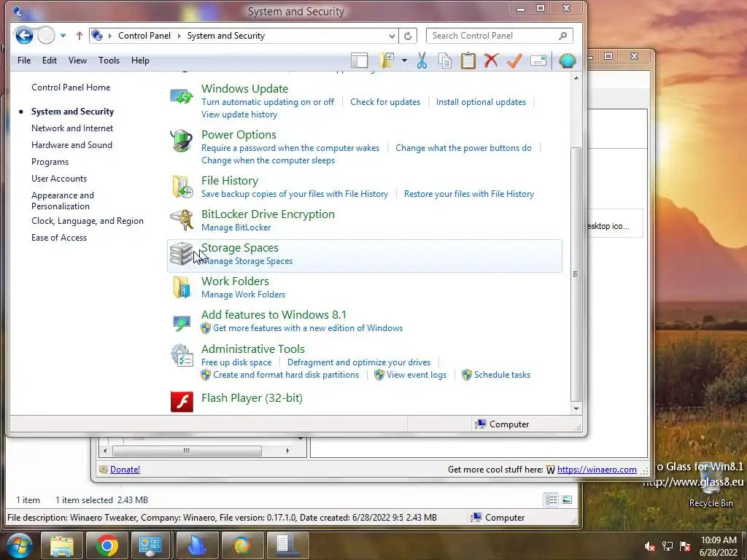
Task: Click the orange checkmark toolbar icon
Action: 514,61
